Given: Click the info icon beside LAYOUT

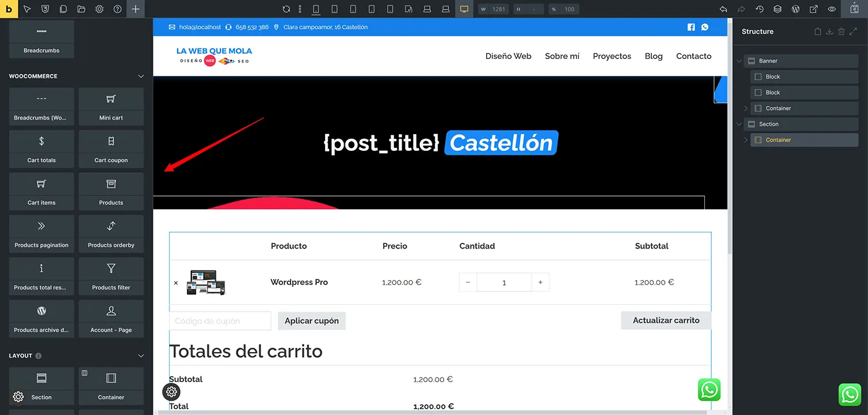Looking at the screenshot, I should tap(38, 356).
